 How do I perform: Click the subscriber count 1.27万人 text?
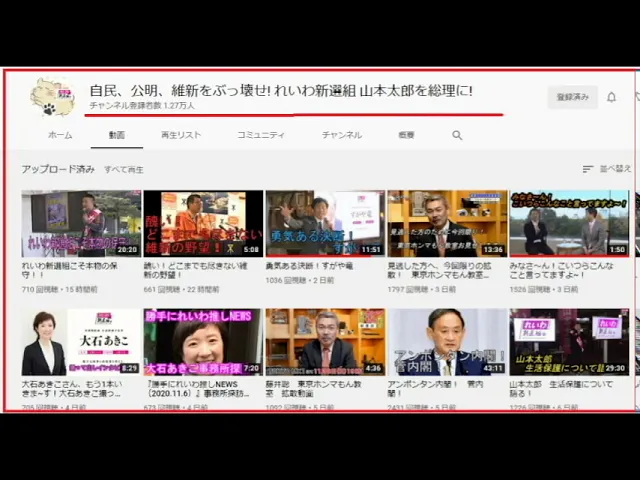(x=142, y=106)
